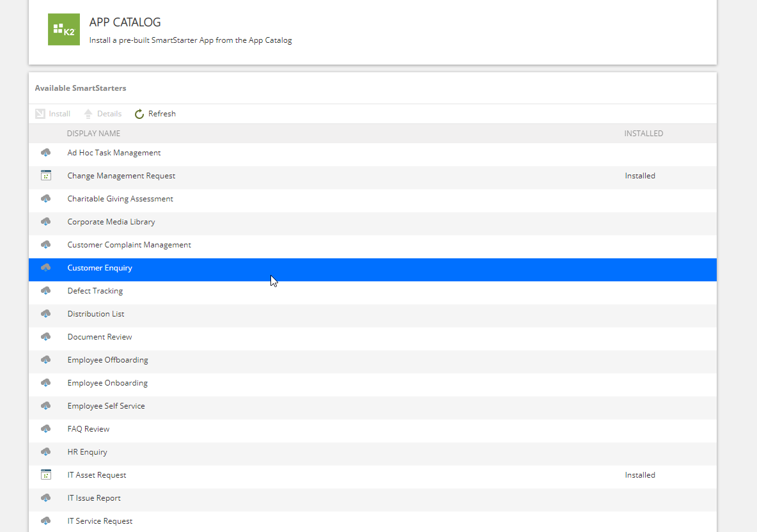Screen dimensions: 757x532
Task: Select Corporate Media Library entry
Action: tap(373, 224)
